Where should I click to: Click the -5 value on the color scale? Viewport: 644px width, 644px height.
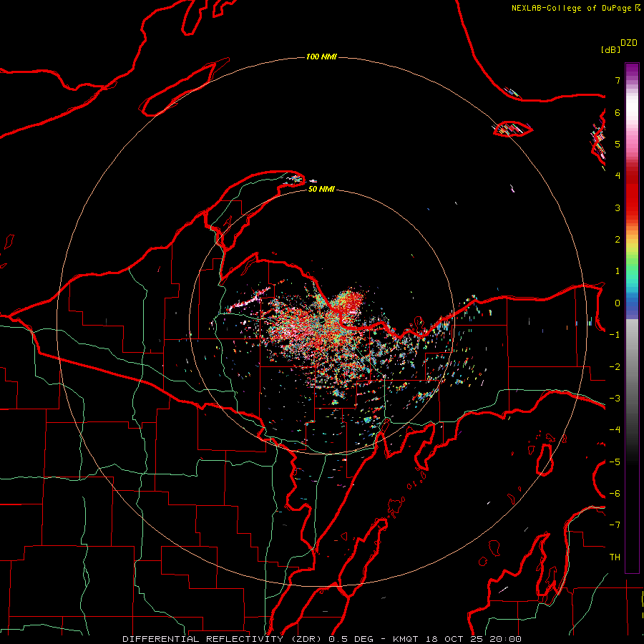click(615, 462)
